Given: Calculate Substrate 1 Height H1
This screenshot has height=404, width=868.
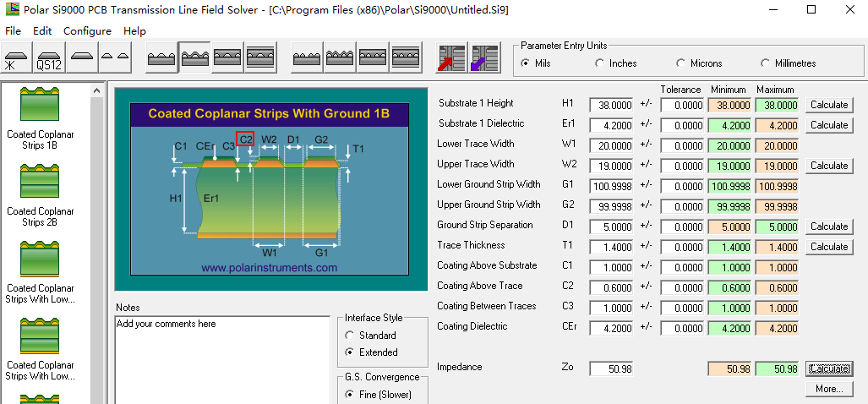Looking at the screenshot, I should [828, 105].
